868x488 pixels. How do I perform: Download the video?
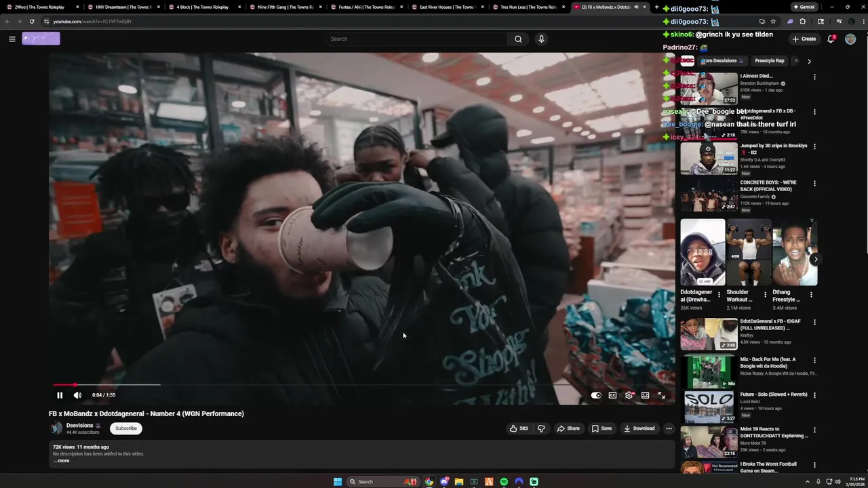click(639, 428)
